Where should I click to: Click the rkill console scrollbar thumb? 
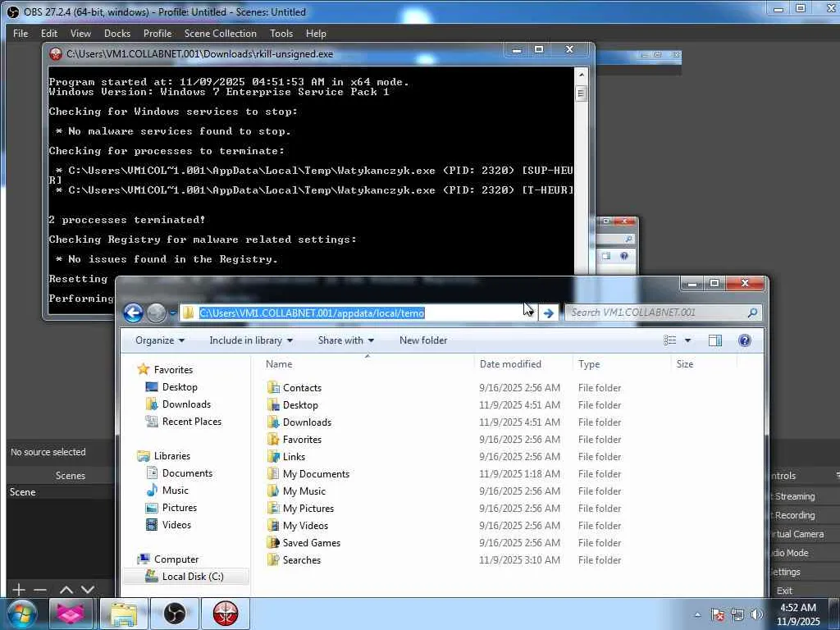(x=582, y=94)
